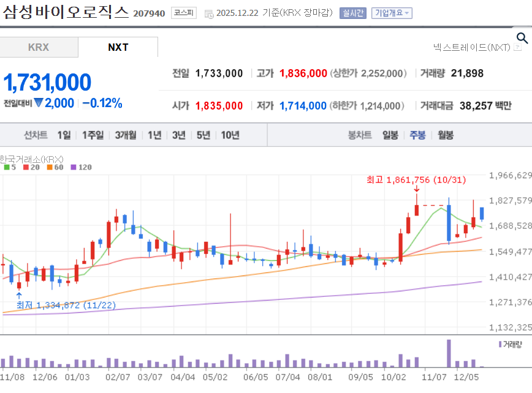This screenshot has width=532, height=393.
Task: Switch to the NXT tab
Action: click(118, 47)
